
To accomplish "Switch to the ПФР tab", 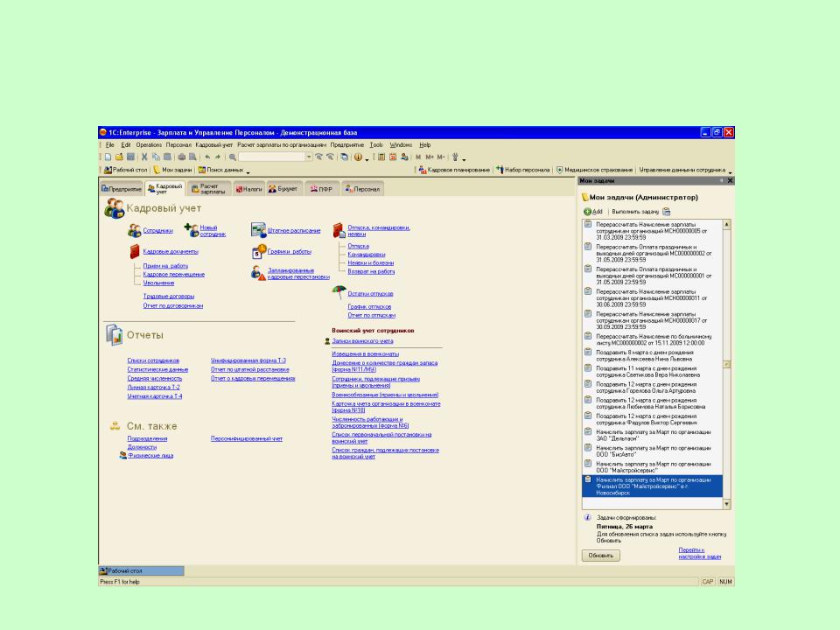I will click(x=321, y=189).
